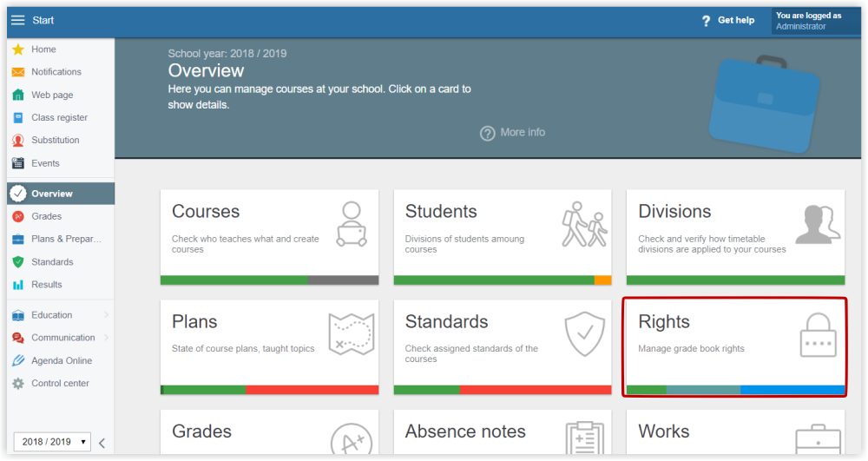Open the logged-in Administrator account menu
The width and height of the screenshot is (868, 461).
coord(815,21)
